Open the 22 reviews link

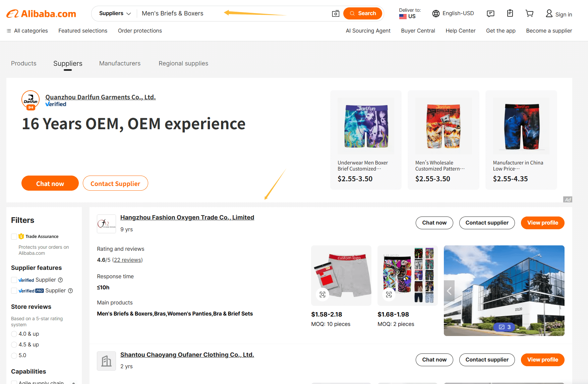(127, 260)
